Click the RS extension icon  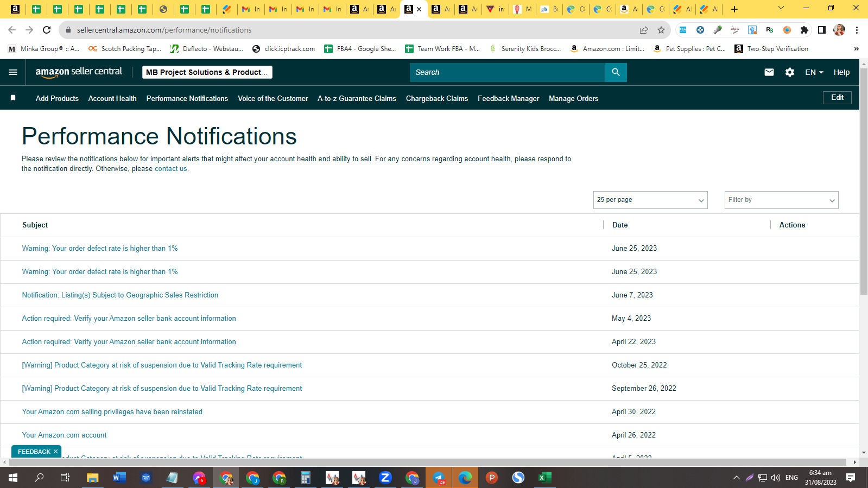coord(770,30)
